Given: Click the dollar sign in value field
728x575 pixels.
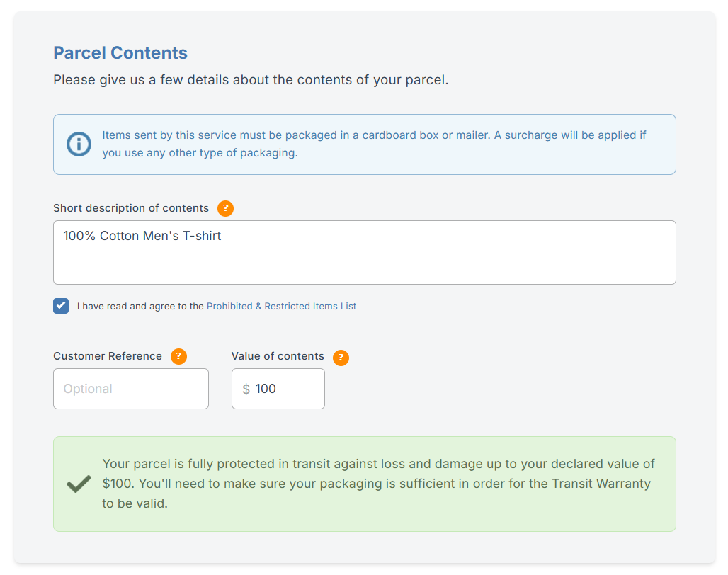Looking at the screenshot, I should [x=246, y=389].
